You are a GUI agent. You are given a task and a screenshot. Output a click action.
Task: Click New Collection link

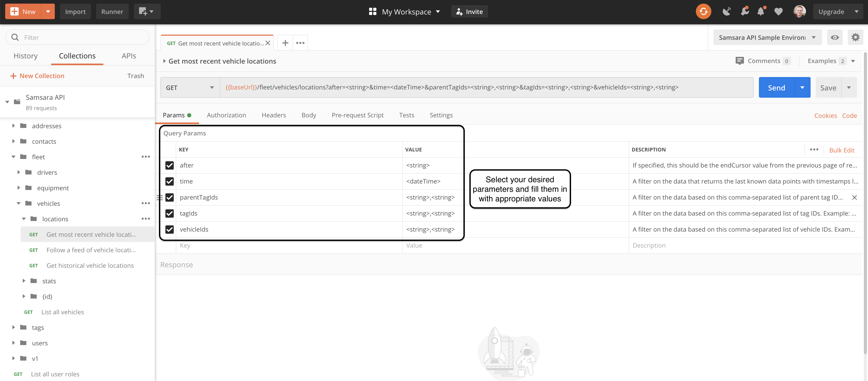pos(37,76)
